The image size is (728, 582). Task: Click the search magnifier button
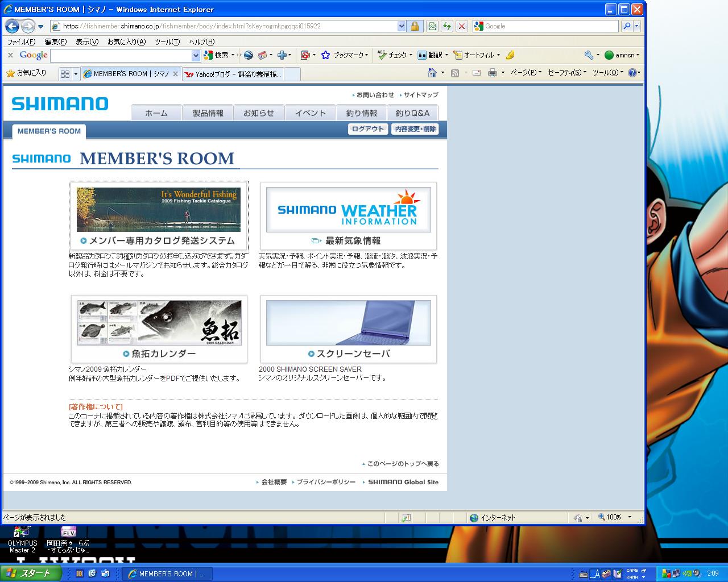[x=626, y=26]
